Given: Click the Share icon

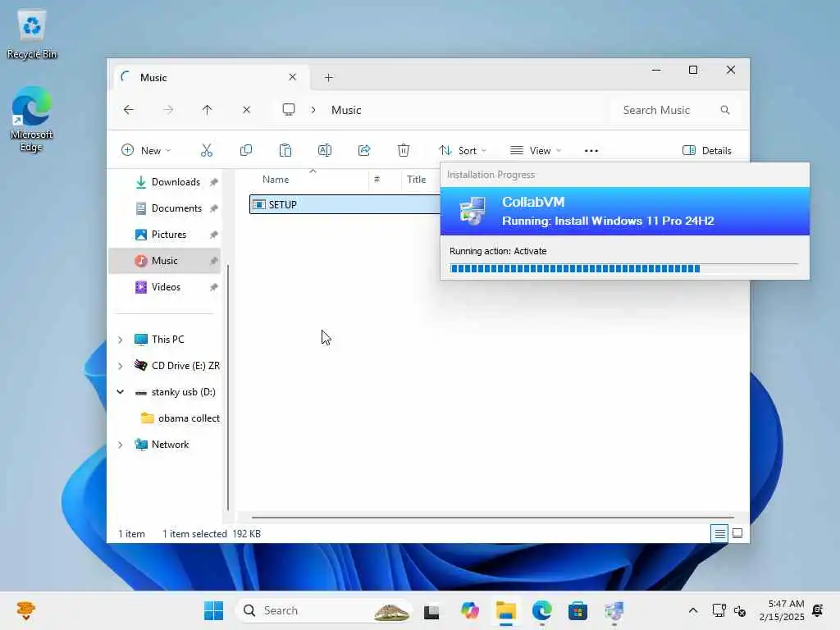Looking at the screenshot, I should [364, 151].
